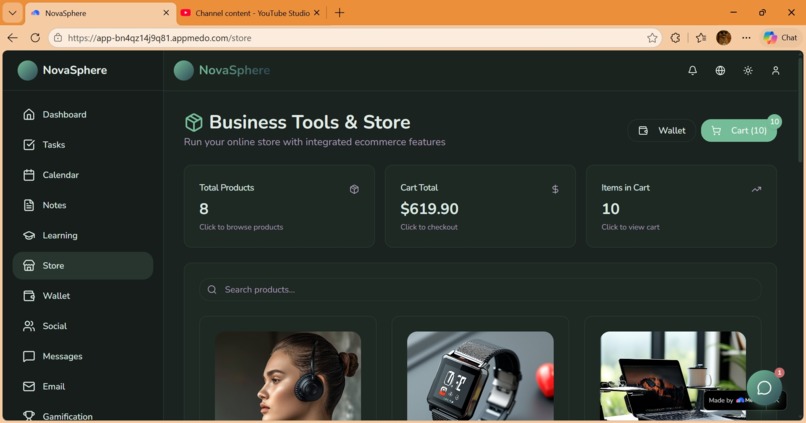Click the Items in Cart card
This screenshot has width=806, height=423.
(x=681, y=206)
